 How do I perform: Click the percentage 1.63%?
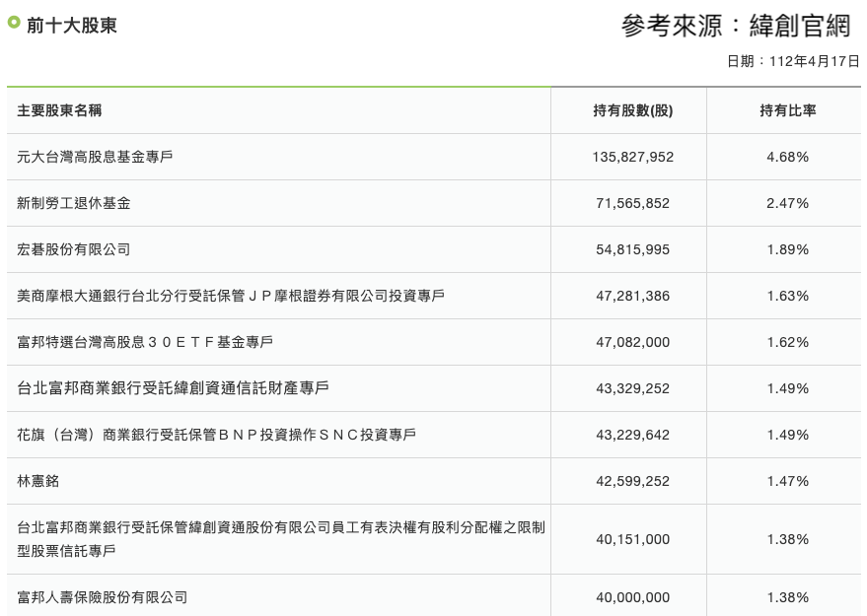click(788, 296)
